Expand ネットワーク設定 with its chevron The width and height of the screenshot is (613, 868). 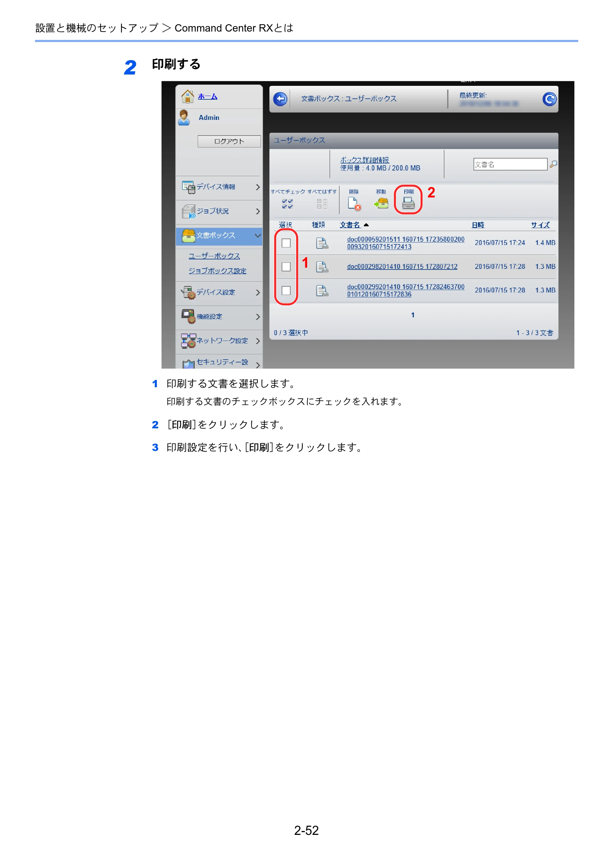(258, 341)
